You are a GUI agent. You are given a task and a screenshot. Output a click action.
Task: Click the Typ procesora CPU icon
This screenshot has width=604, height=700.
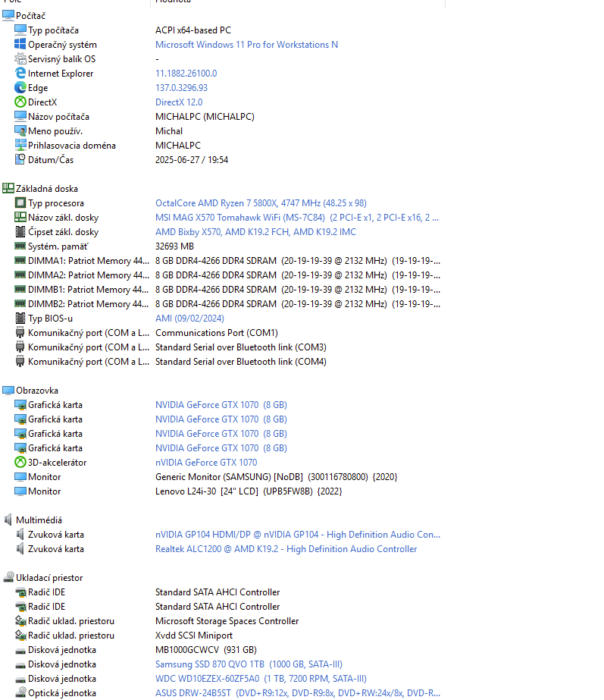[20, 202]
